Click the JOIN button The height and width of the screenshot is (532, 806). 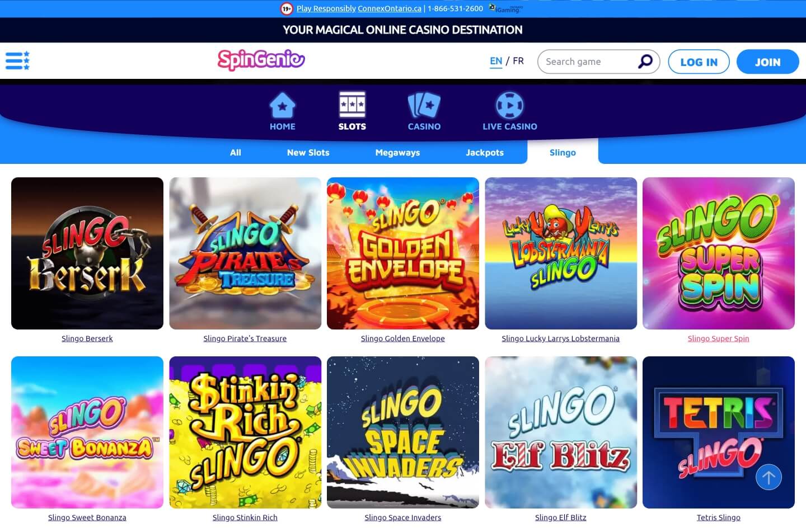click(767, 62)
